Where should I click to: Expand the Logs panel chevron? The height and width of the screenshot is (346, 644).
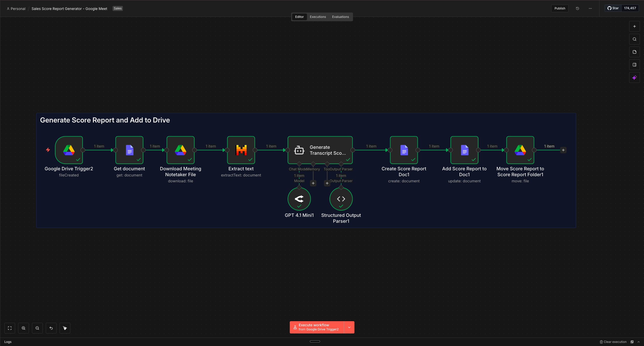[639, 342]
